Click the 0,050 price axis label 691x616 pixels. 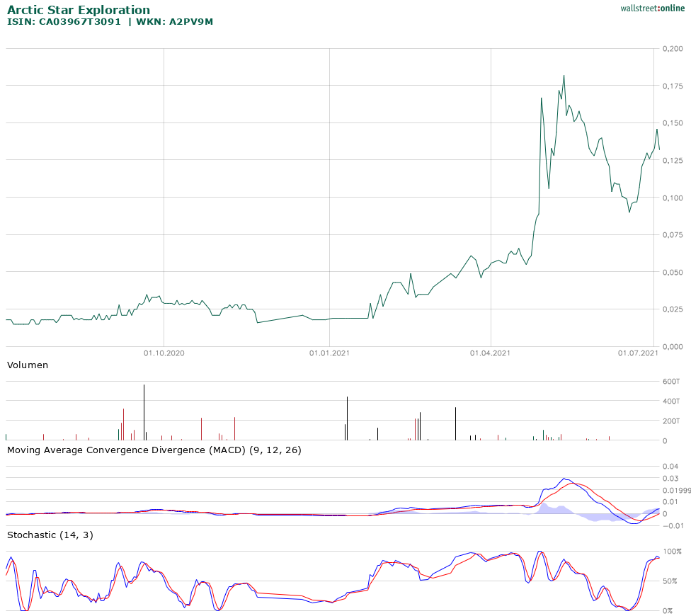673,273
